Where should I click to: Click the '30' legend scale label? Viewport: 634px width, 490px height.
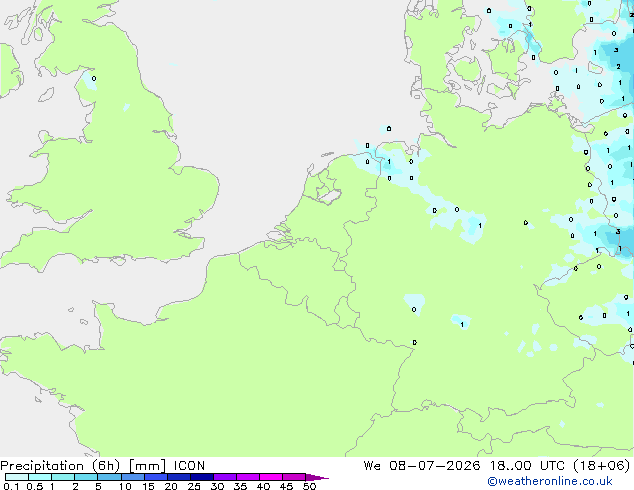[x=217, y=486]
